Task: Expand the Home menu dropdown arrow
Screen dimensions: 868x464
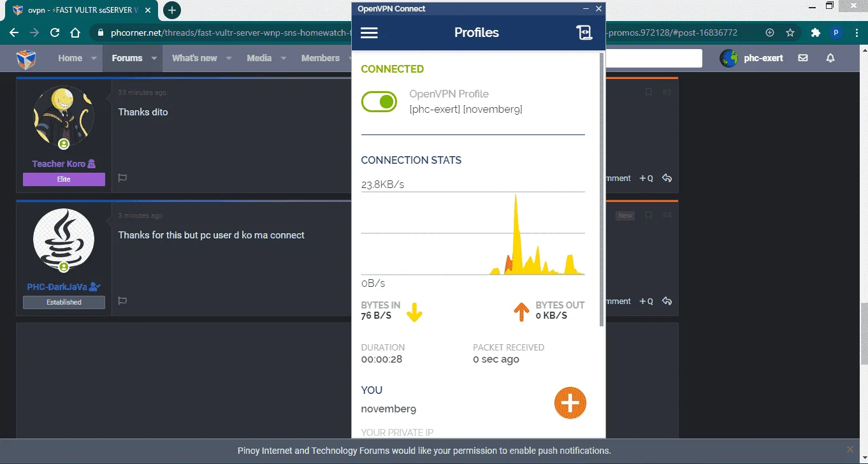Action: click(x=94, y=58)
